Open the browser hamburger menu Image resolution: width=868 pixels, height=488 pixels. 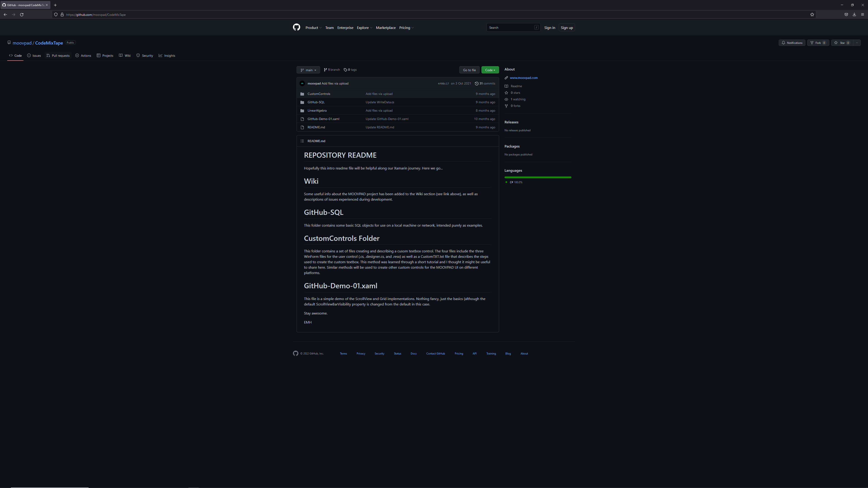863,14
